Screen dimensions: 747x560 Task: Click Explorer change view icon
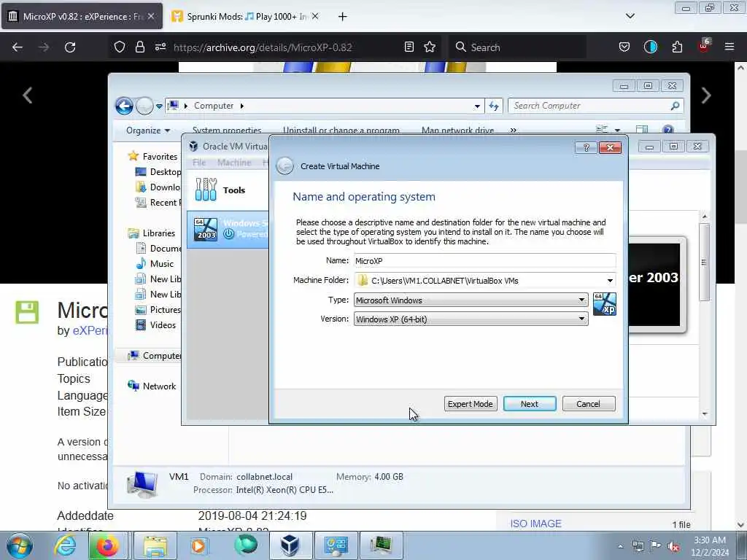click(602, 130)
